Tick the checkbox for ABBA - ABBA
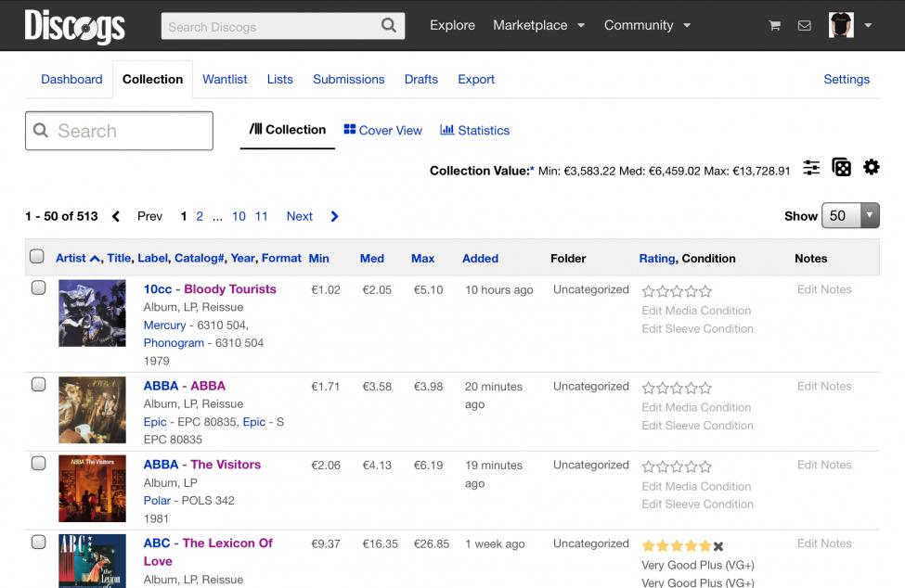The height and width of the screenshot is (588, 905). point(39,385)
